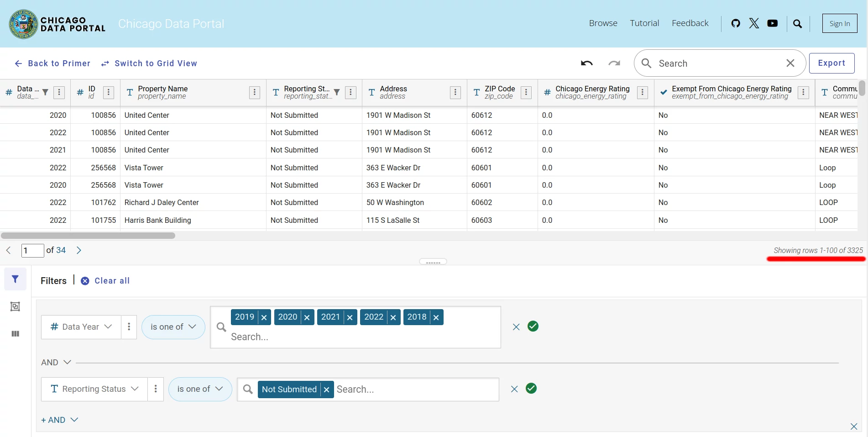Image resolution: width=868 pixels, height=437 pixels.
Task: Click the undo icon above the table
Action: 586,63
